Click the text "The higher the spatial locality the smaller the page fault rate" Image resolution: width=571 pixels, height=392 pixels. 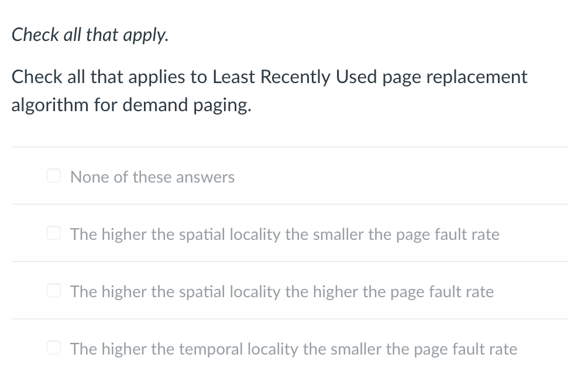coord(284,234)
